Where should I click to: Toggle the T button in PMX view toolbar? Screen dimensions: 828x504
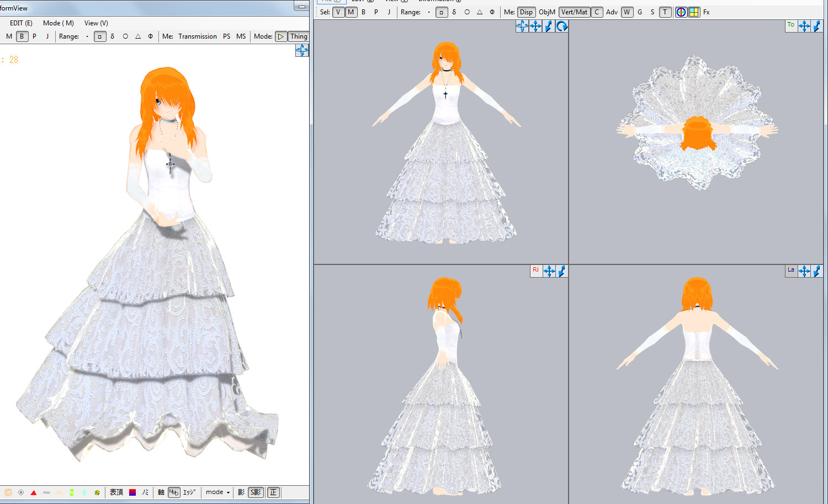(x=665, y=12)
